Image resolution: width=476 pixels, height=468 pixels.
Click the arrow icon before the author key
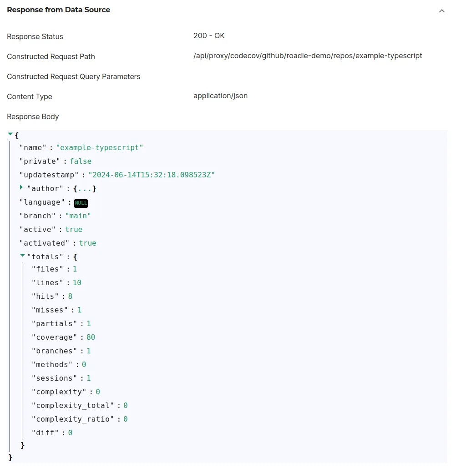pos(21,187)
